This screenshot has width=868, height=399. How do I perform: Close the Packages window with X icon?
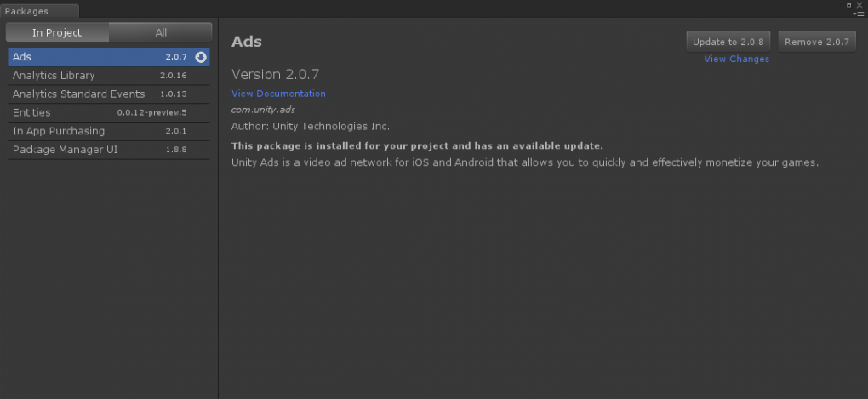click(x=859, y=5)
